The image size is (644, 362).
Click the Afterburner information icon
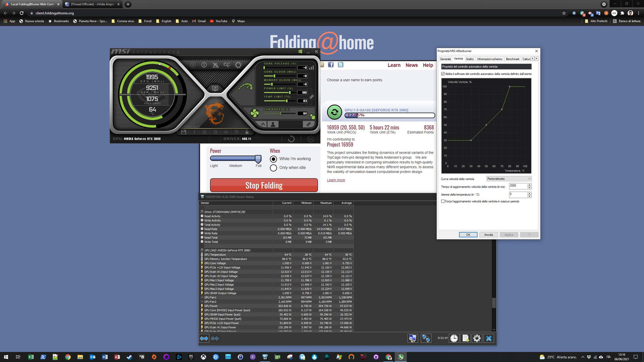pos(204,65)
